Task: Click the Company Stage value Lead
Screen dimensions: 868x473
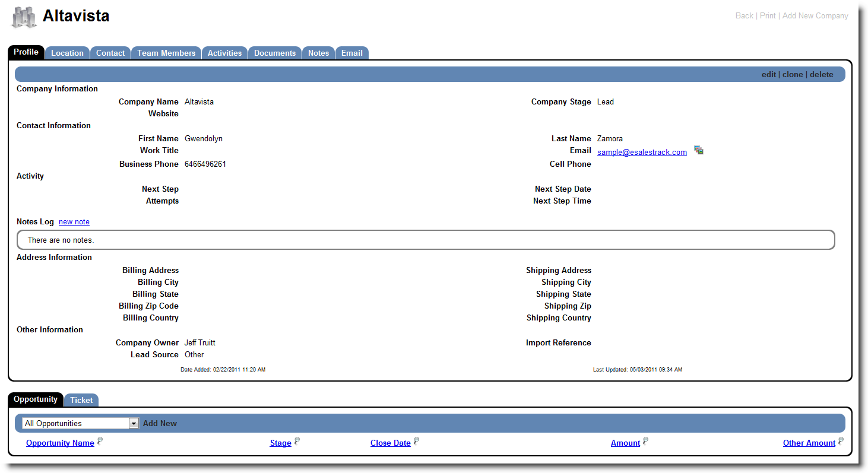Action: click(x=606, y=101)
